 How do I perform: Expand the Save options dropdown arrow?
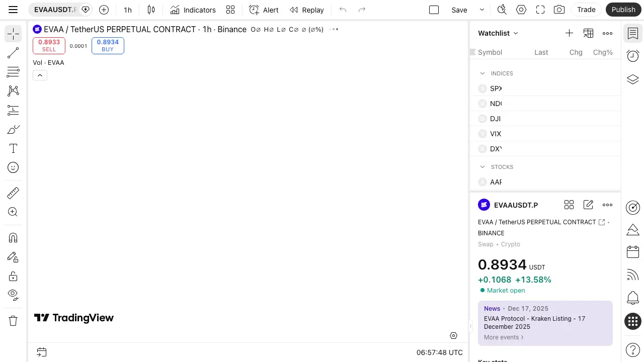click(481, 10)
